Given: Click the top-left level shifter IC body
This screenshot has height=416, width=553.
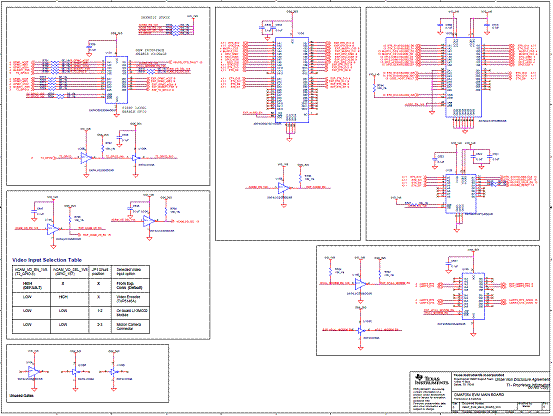Looking at the screenshot, I should coord(116,80).
